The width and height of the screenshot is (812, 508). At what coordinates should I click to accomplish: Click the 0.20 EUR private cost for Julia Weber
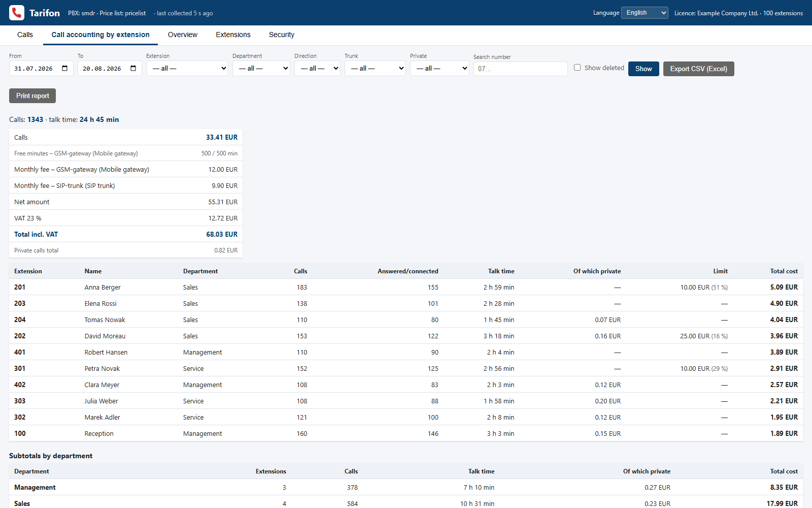tap(607, 401)
